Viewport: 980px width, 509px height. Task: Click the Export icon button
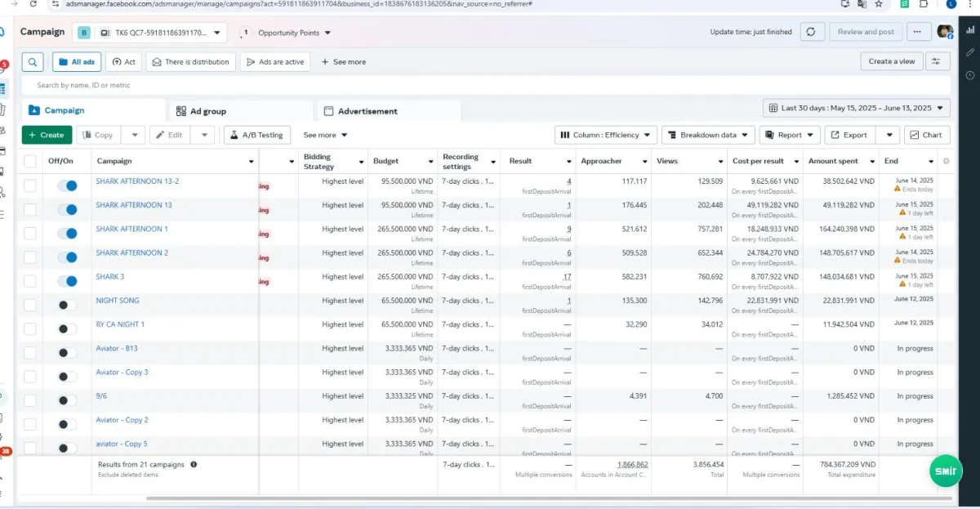click(x=850, y=135)
